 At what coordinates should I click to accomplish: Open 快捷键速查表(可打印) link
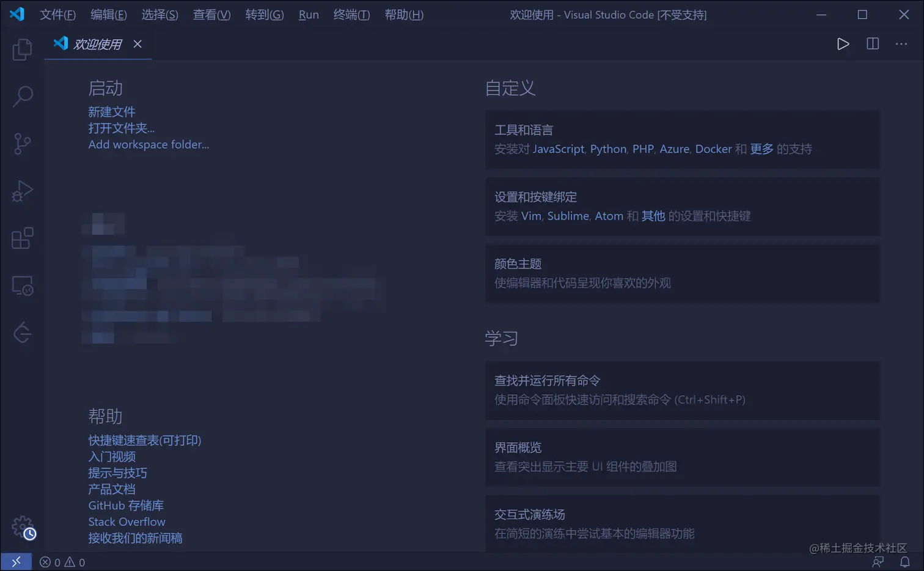[x=145, y=440]
